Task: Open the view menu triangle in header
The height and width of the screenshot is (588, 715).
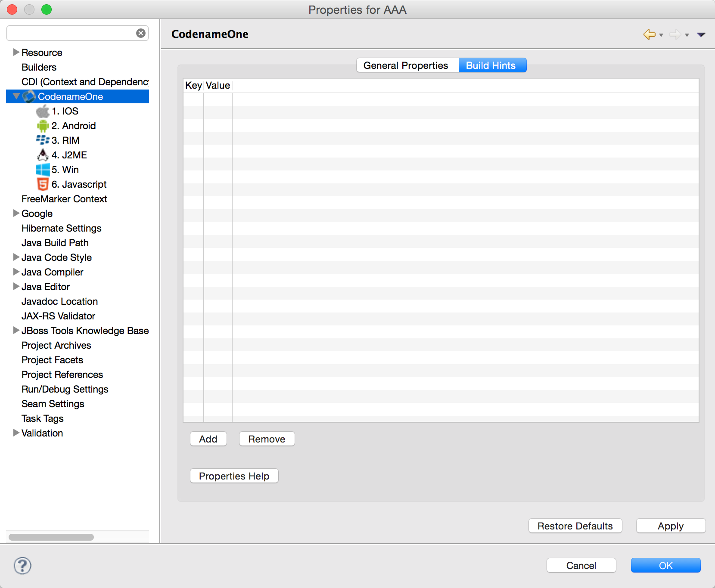Action: tap(701, 35)
